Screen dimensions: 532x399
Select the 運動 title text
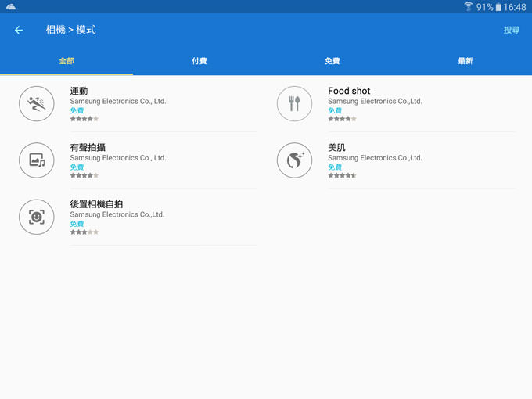pyautogui.click(x=79, y=91)
